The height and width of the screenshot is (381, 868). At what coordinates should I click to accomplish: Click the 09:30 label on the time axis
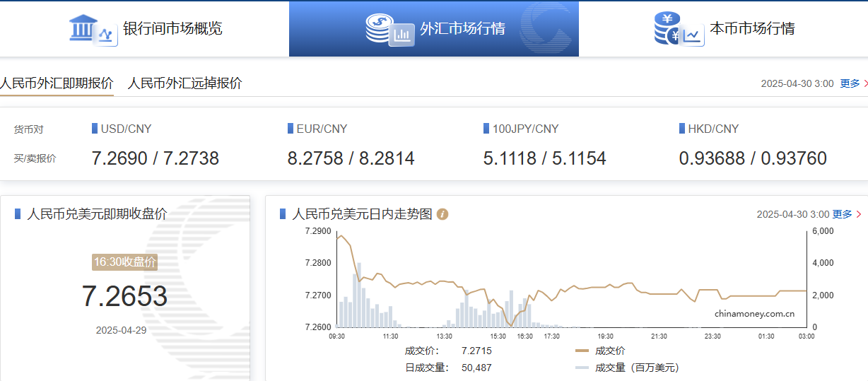point(337,336)
